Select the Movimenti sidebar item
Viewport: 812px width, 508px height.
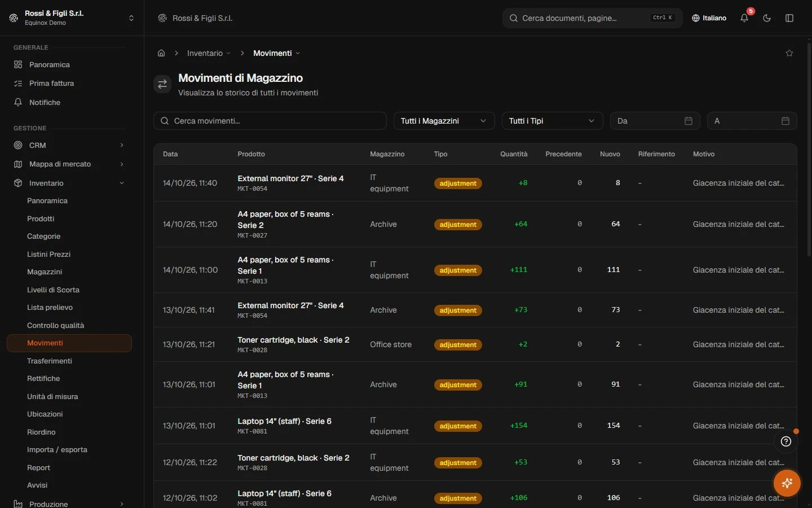(x=69, y=343)
